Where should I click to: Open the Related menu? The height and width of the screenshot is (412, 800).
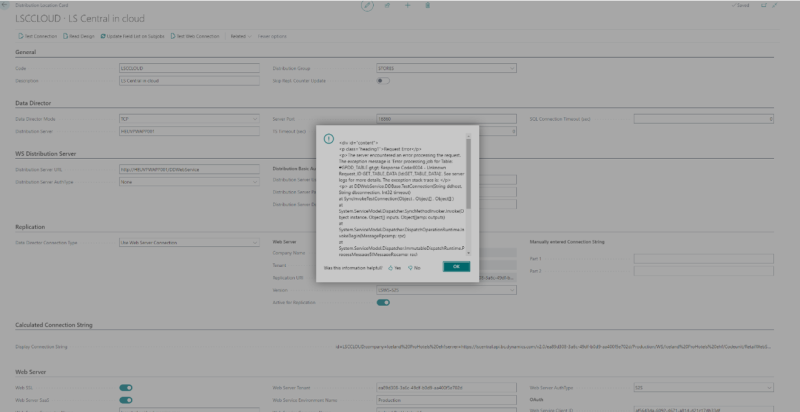[x=240, y=36]
